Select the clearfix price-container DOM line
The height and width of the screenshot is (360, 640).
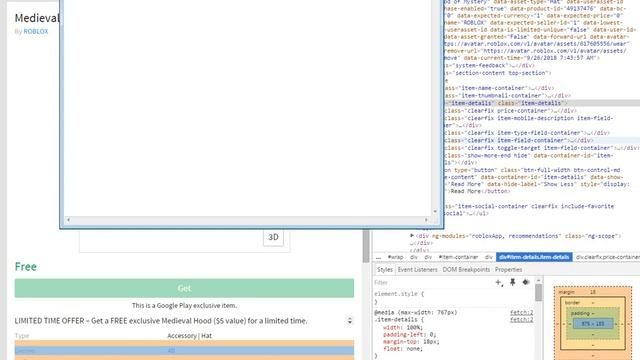point(510,111)
